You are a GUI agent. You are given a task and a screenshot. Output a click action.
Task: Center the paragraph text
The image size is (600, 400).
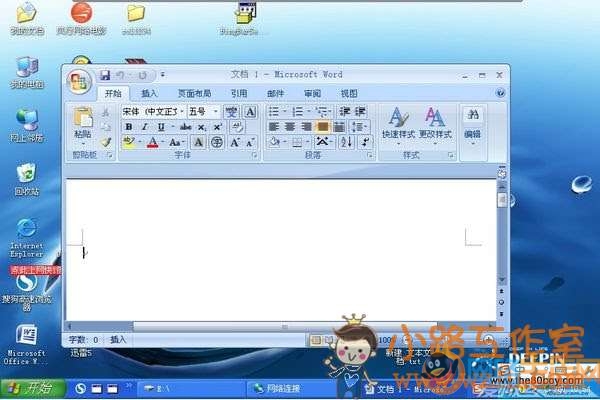(x=290, y=127)
